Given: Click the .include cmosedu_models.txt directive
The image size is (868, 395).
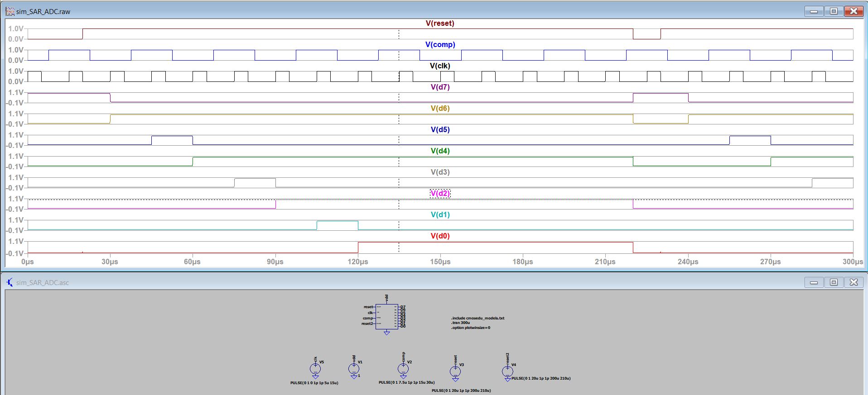Looking at the screenshot, I should (x=477, y=318).
